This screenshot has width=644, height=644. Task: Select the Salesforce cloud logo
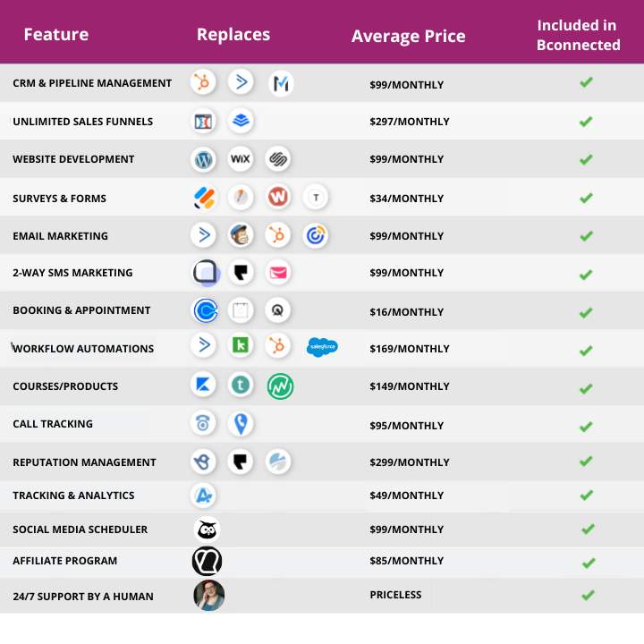point(322,347)
